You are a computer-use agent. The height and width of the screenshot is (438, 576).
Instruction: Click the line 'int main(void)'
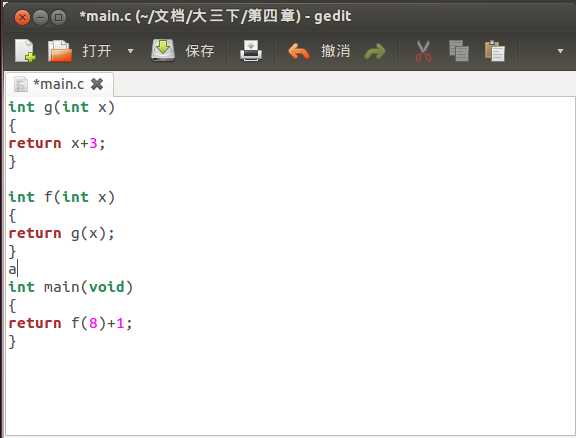pyautogui.click(x=71, y=287)
